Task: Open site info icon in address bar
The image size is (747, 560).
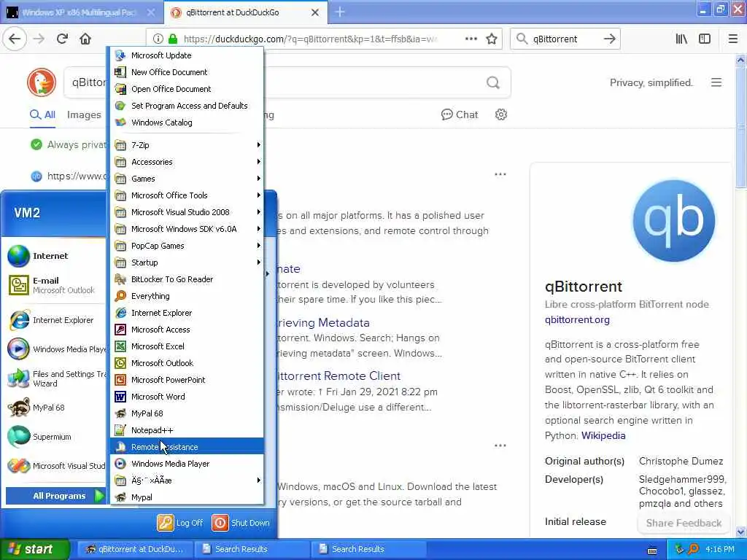Action: tap(158, 39)
